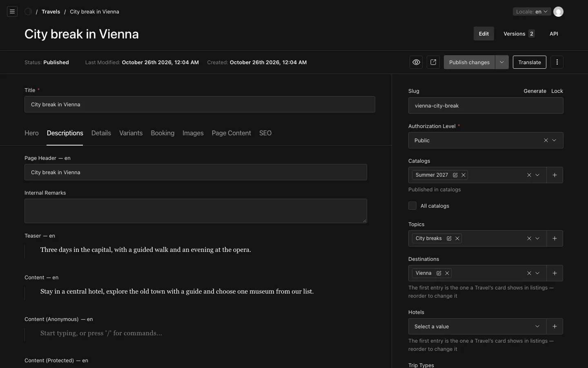The image size is (588, 368).
Task: Open the Hotels select dropdown
Action: (x=477, y=326)
